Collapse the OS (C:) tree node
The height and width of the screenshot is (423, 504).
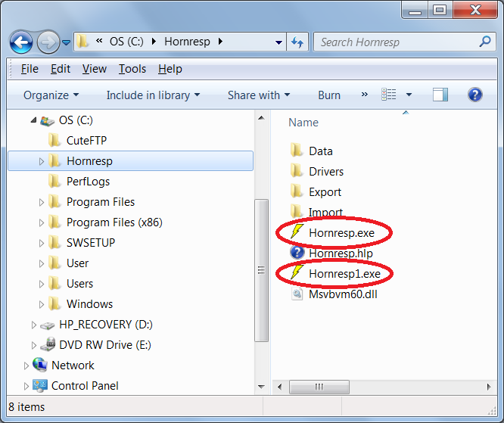click(33, 120)
